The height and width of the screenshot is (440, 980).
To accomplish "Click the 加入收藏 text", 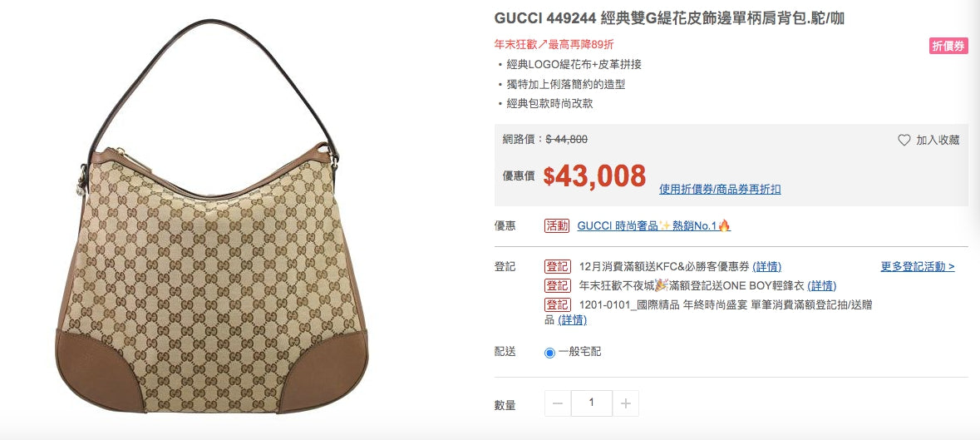I will [938, 140].
